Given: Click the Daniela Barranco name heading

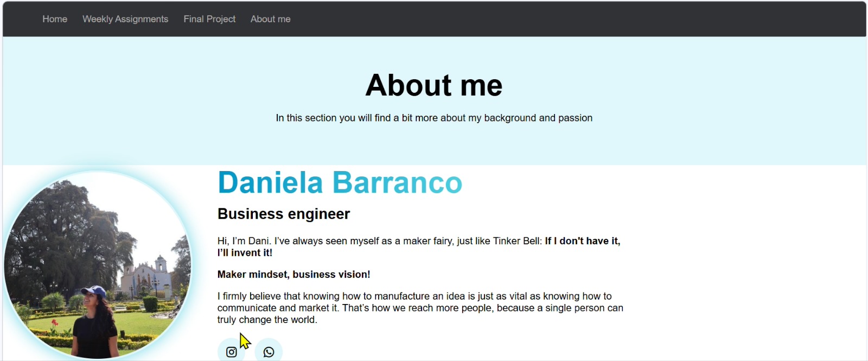Looking at the screenshot, I should pos(340,182).
